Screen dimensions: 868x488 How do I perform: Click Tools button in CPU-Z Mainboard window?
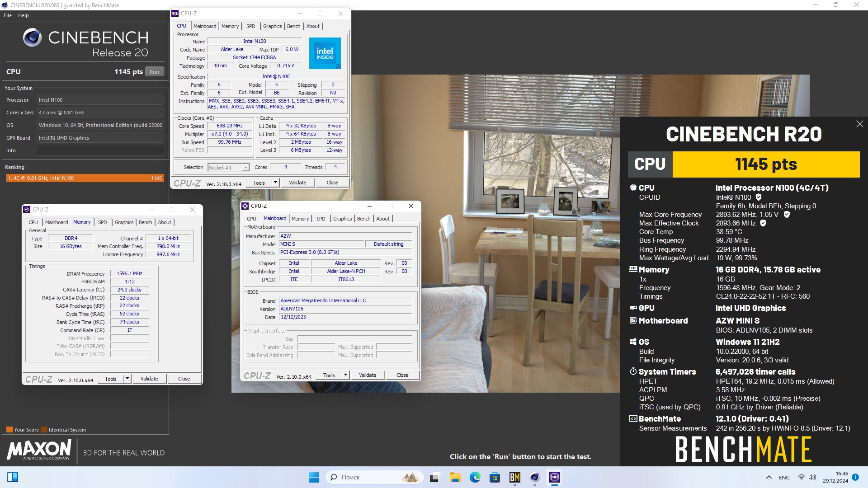329,375
